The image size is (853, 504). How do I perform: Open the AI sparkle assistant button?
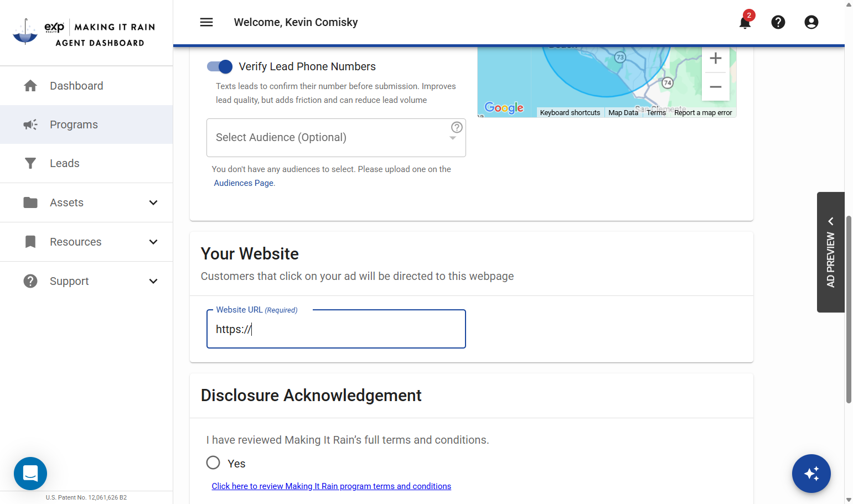[x=811, y=474]
